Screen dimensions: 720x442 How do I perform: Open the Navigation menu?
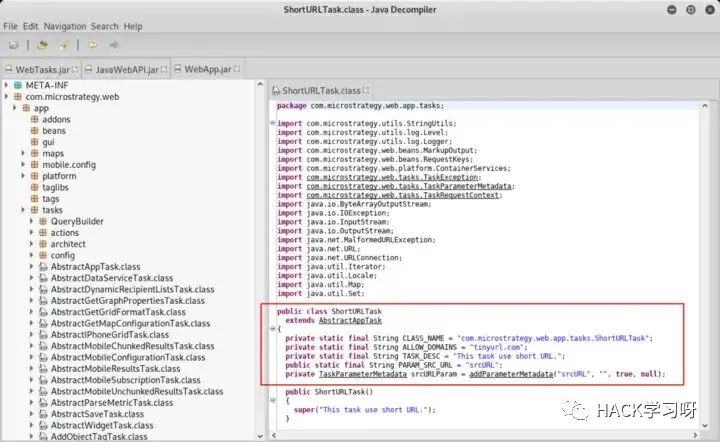pos(65,26)
